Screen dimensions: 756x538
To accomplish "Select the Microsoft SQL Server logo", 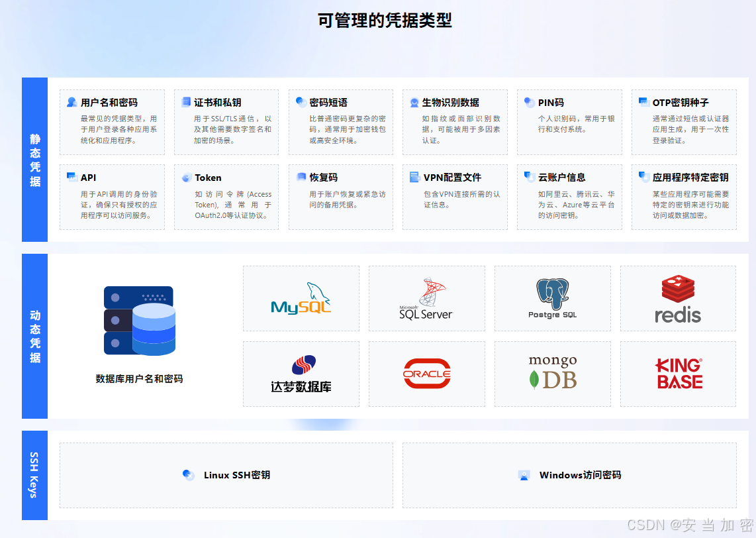I will (426, 299).
